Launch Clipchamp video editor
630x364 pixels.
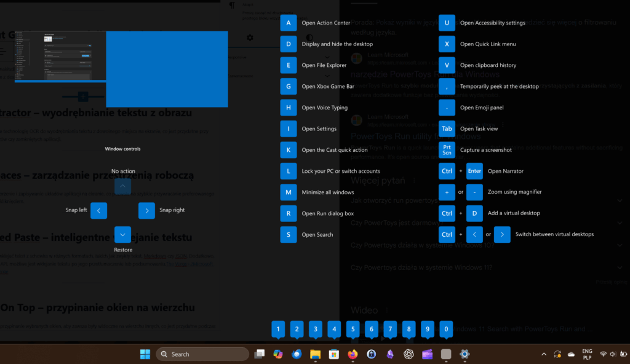tap(427, 354)
